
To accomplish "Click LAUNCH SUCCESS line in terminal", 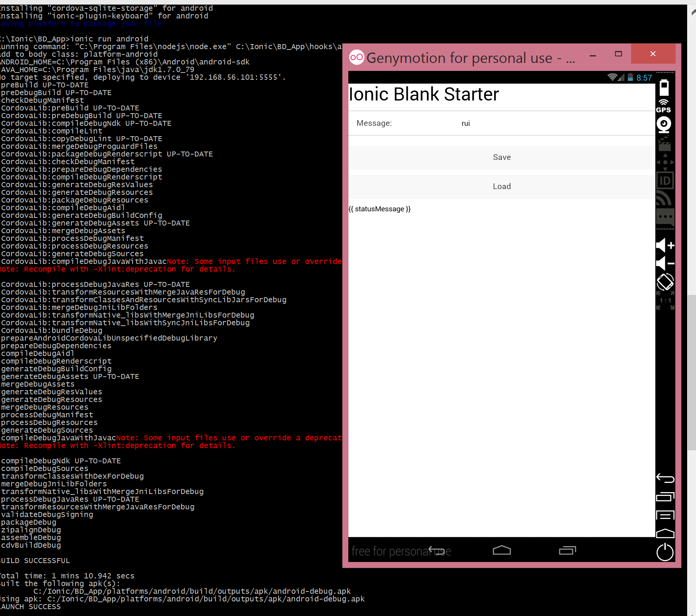I will [30, 606].
